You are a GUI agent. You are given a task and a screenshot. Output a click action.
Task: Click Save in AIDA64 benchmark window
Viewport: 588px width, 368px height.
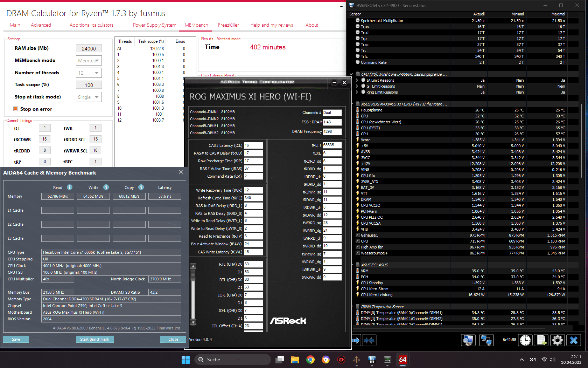[16, 339]
